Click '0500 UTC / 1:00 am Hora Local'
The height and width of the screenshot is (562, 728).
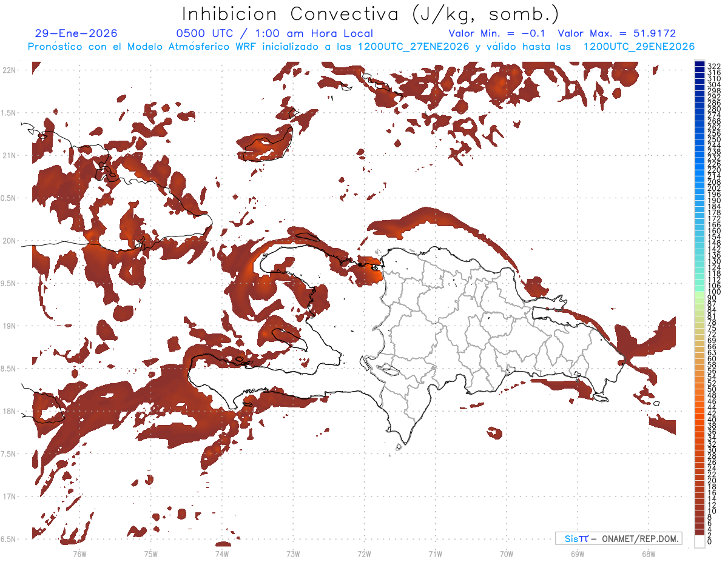(274, 33)
